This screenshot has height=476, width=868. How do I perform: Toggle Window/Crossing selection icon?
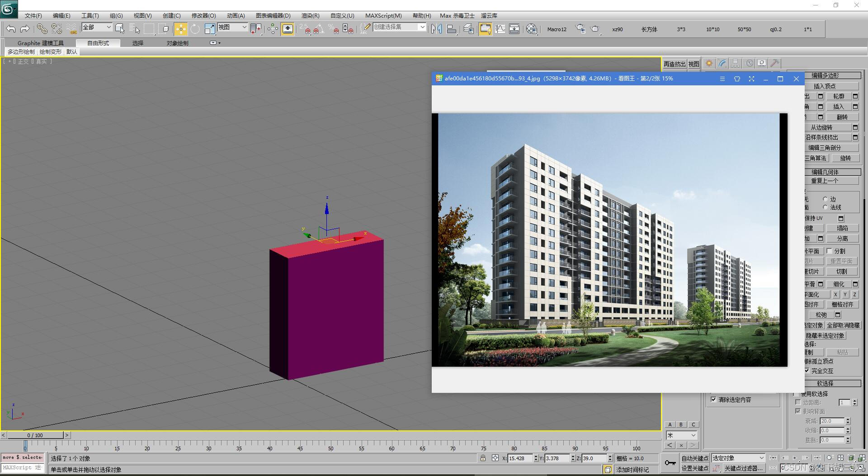point(165,29)
